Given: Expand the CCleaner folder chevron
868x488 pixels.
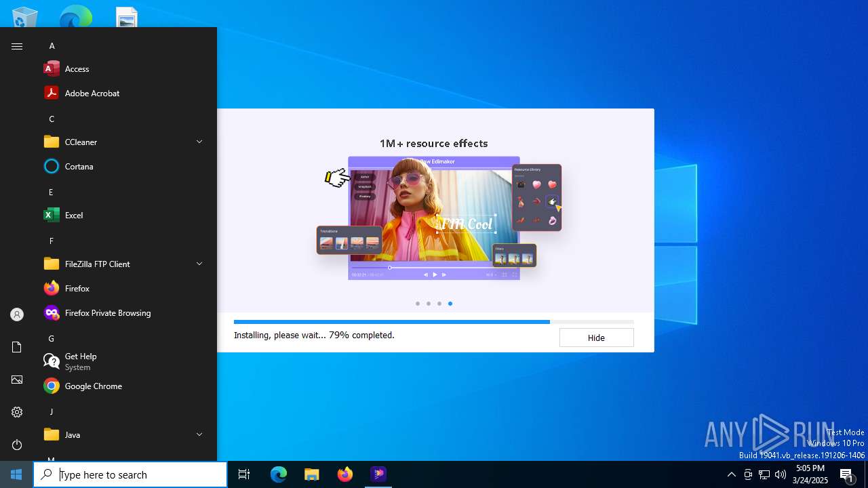Looking at the screenshot, I should point(199,142).
